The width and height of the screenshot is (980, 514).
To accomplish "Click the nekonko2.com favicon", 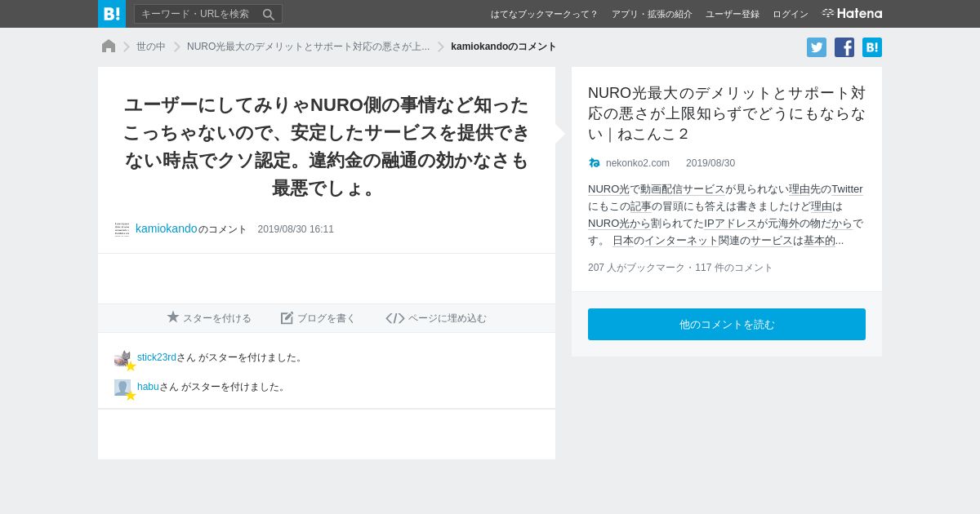I will [595, 163].
